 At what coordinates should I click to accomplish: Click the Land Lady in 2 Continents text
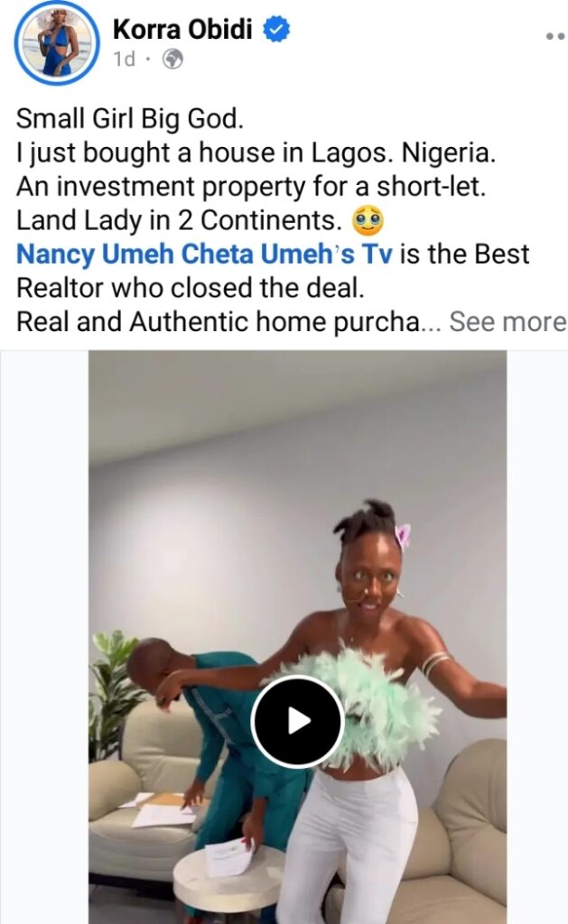pos(180,220)
